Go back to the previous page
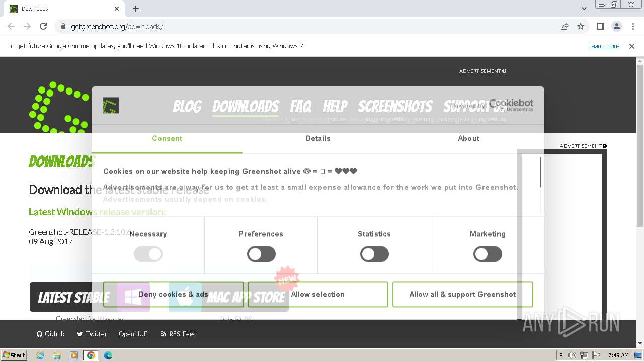 pos(11,26)
